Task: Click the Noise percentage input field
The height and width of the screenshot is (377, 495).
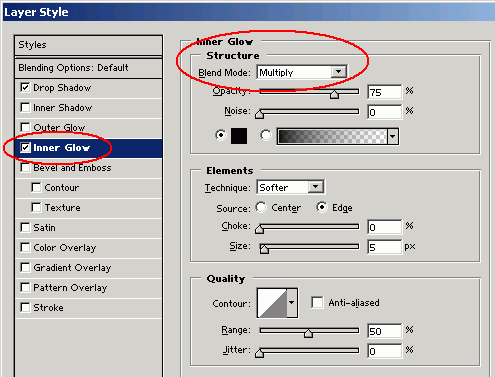Action: click(x=384, y=112)
